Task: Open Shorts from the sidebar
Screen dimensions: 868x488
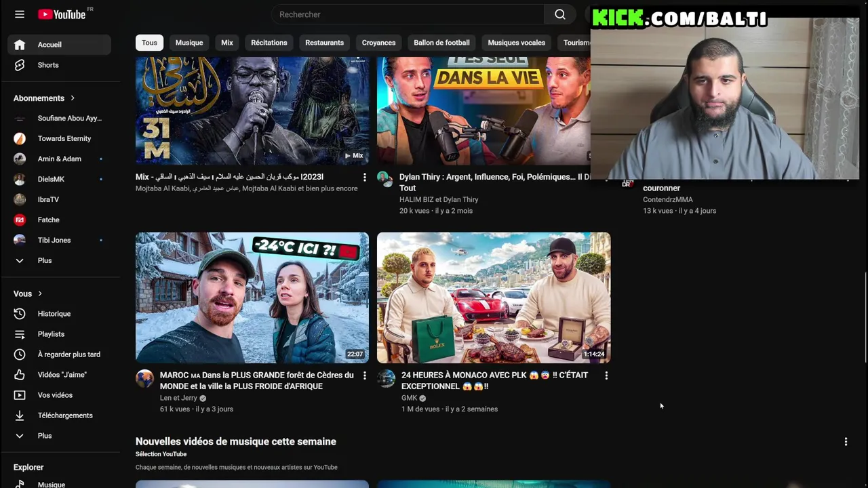Action: click(x=60, y=65)
